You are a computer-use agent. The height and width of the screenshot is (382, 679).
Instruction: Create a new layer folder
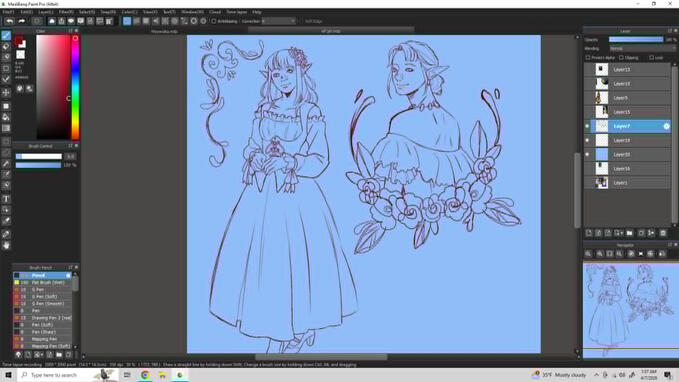630,233
